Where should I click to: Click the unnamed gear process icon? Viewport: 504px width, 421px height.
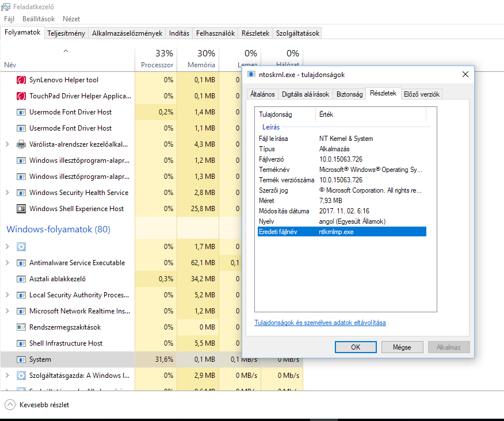[21, 247]
